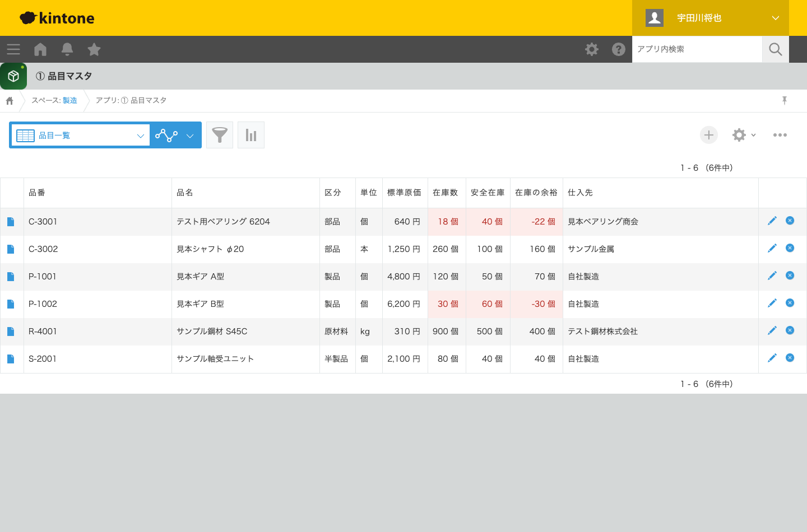Viewport: 807px width, 532px height.
Task: Click the 仕入先 column header
Action: pyautogui.click(x=661, y=193)
